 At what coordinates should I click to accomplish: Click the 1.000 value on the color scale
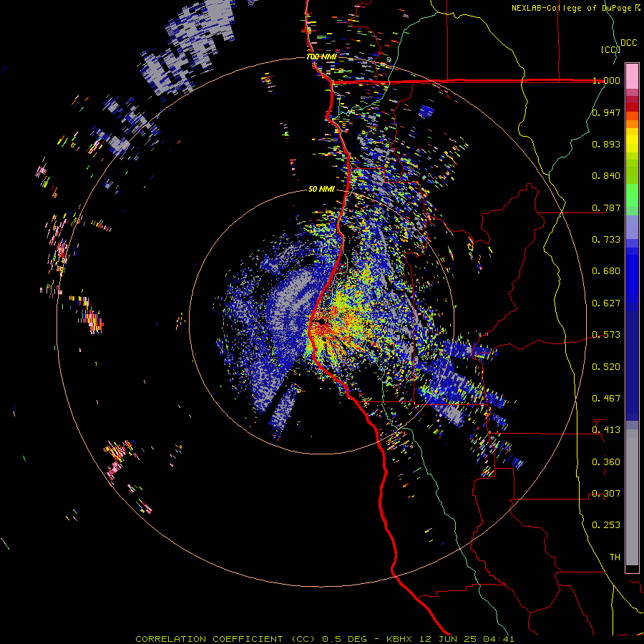click(x=606, y=80)
